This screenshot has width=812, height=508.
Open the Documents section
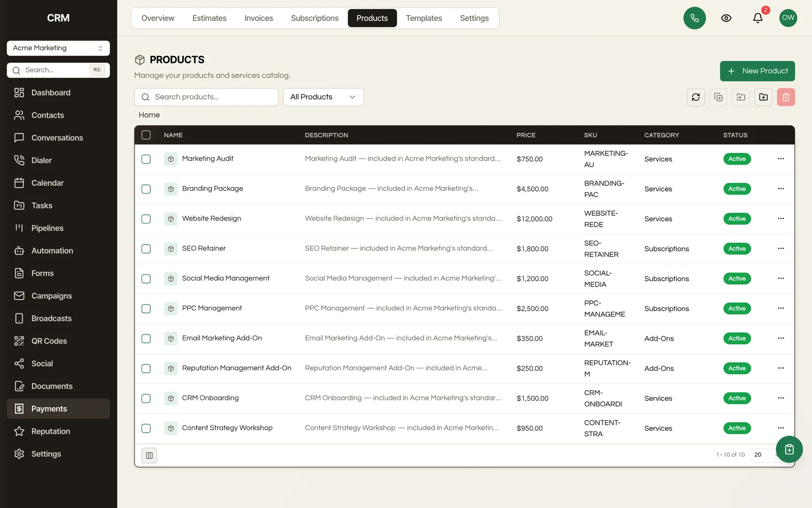point(58,387)
